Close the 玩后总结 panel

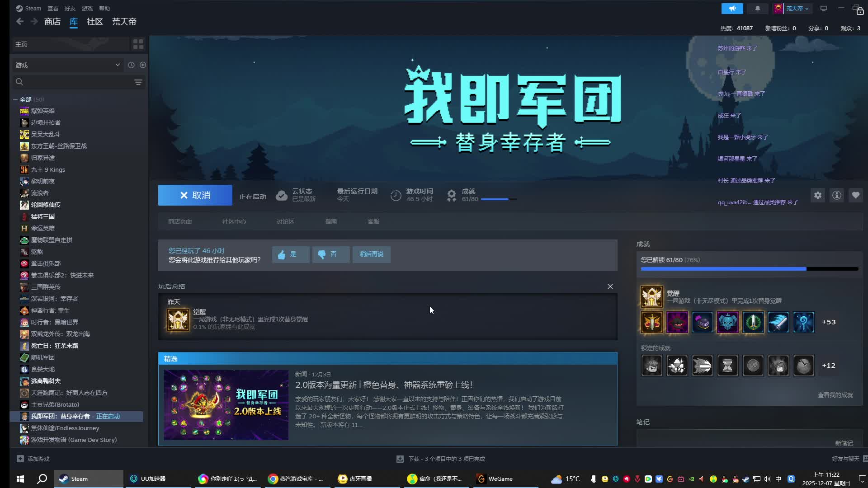tap(610, 286)
